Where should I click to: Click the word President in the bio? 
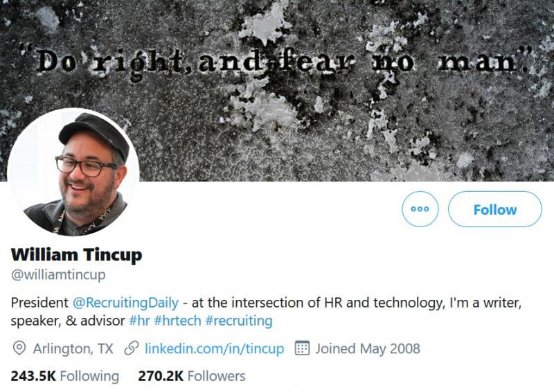[39, 303]
